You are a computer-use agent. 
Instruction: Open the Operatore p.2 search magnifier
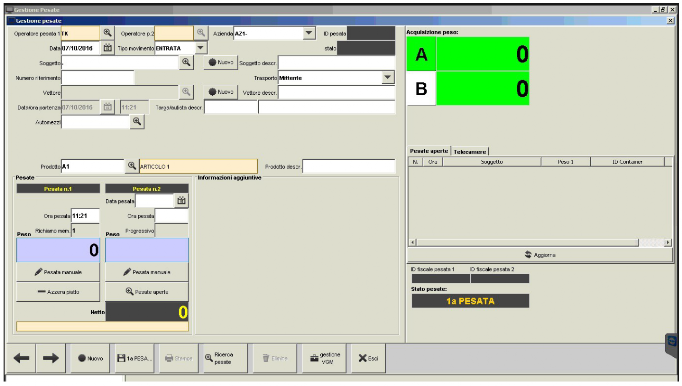[x=201, y=33]
